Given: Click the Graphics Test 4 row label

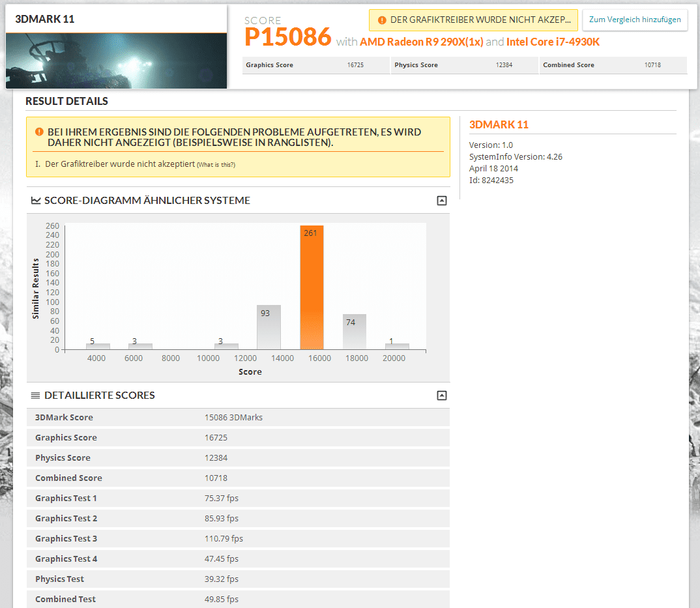Looking at the screenshot, I should click(x=66, y=559).
